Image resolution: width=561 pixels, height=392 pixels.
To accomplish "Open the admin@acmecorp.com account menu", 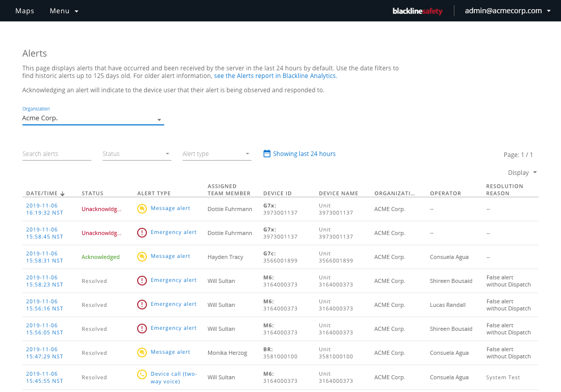I will (507, 11).
